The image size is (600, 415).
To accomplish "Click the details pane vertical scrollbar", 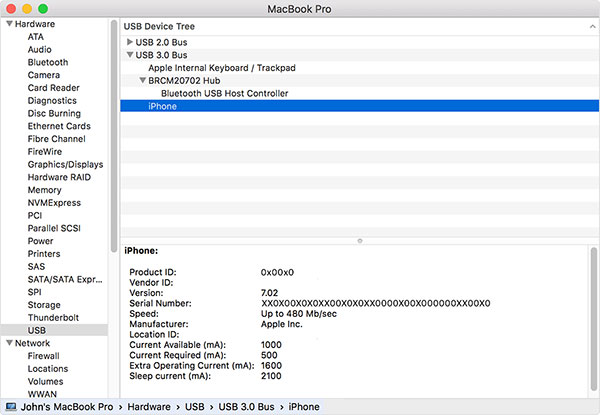I will [x=593, y=319].
